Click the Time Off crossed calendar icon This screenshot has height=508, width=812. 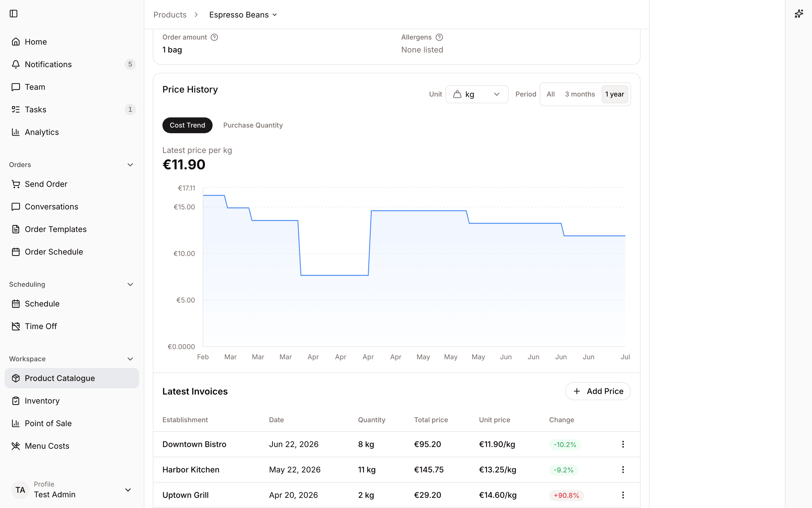click(16, 326)
